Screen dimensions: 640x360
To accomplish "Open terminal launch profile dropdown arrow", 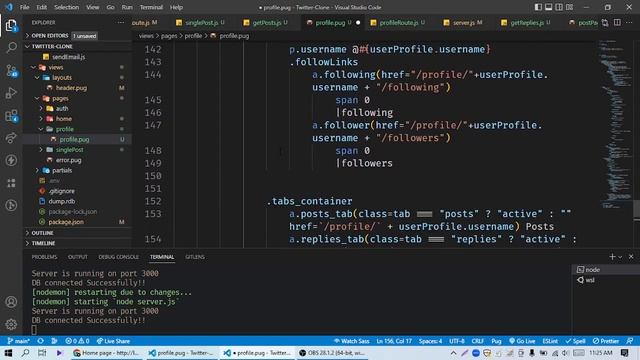I will click(x=620, y=257).
